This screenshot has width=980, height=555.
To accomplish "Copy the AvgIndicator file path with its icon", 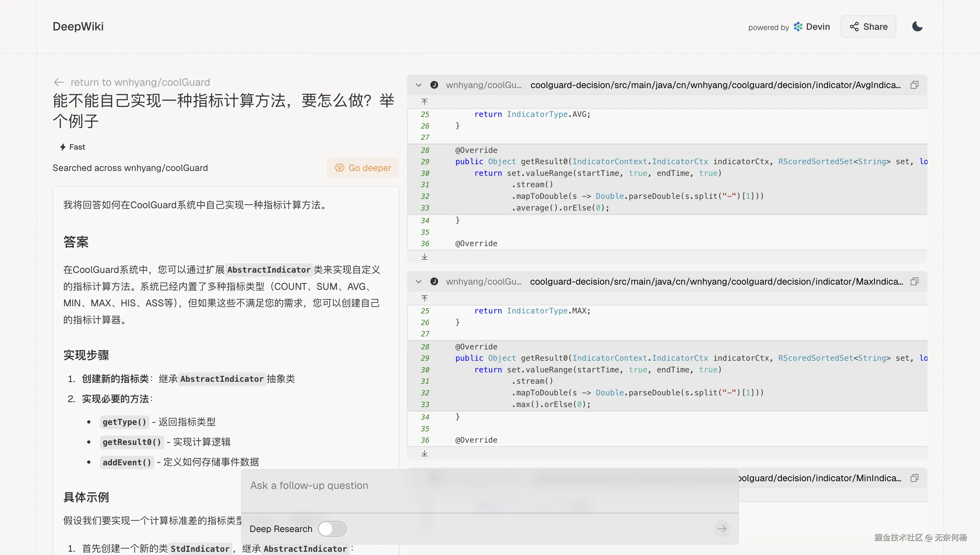I will point(915,85).
